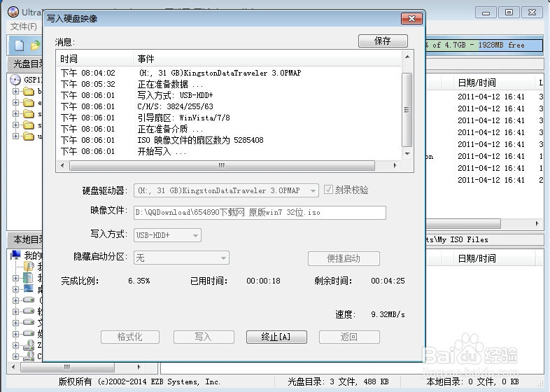
Task: Click message list scroll-down arrow
Action: coord(407,154)
